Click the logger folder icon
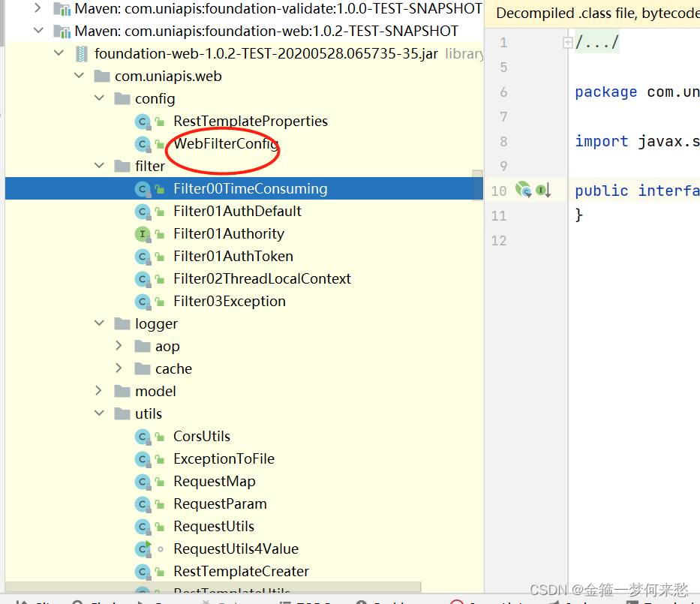700x604 pixels. pyautogui.click(x=122, y=323)
